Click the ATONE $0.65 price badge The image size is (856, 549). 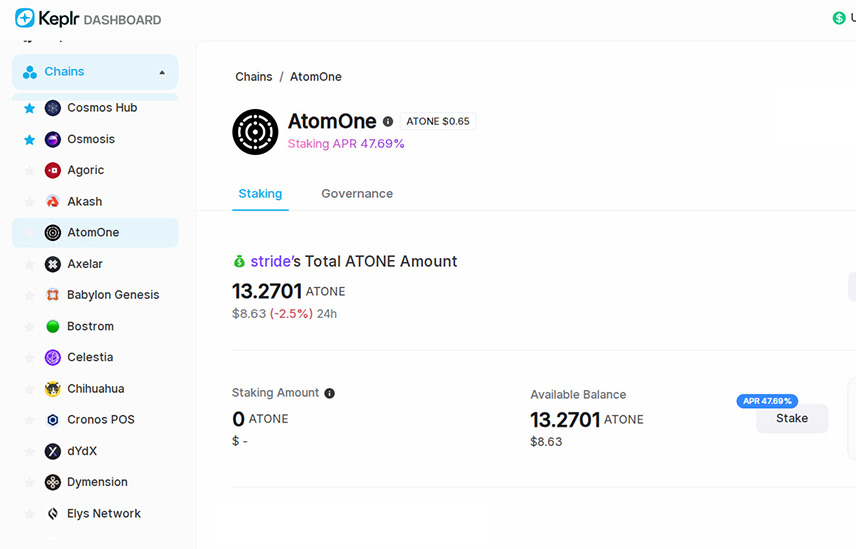point(438,121)
